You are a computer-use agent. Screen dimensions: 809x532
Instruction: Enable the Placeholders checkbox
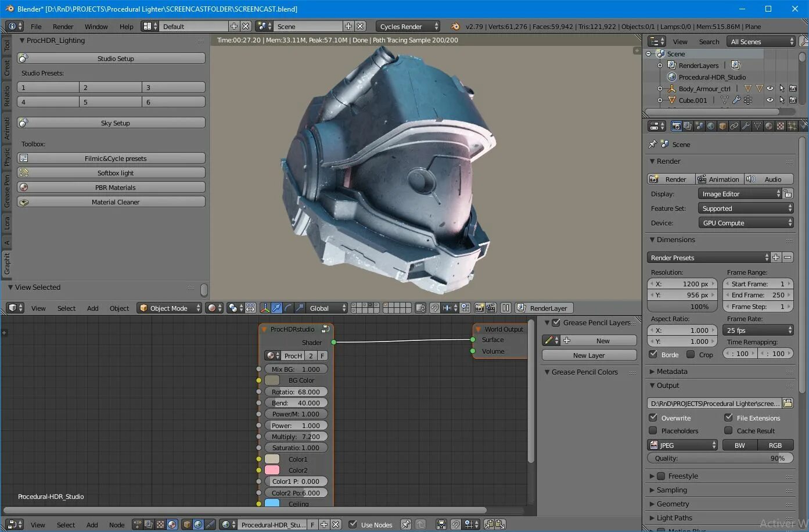[x=653, y=431]
